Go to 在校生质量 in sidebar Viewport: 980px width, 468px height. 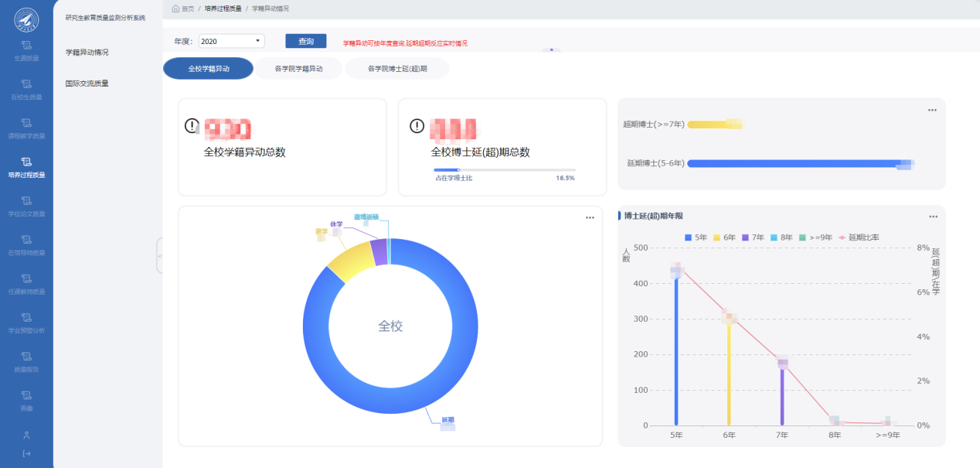[x=26, y=89]
